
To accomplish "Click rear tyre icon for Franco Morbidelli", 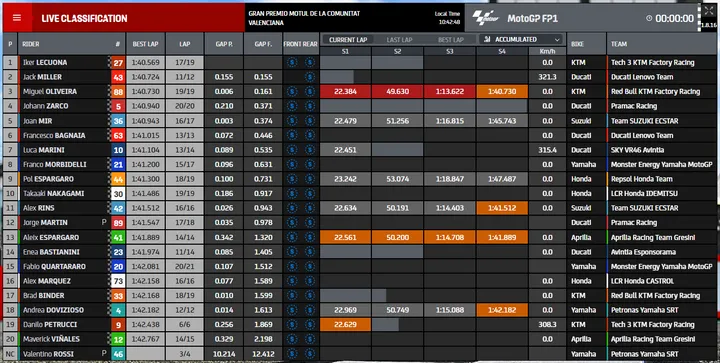I will pyautogui.click(x=310, y=164).
